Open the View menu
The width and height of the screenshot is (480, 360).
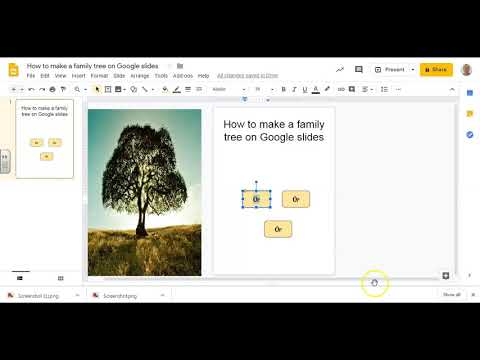coord(60,76)
